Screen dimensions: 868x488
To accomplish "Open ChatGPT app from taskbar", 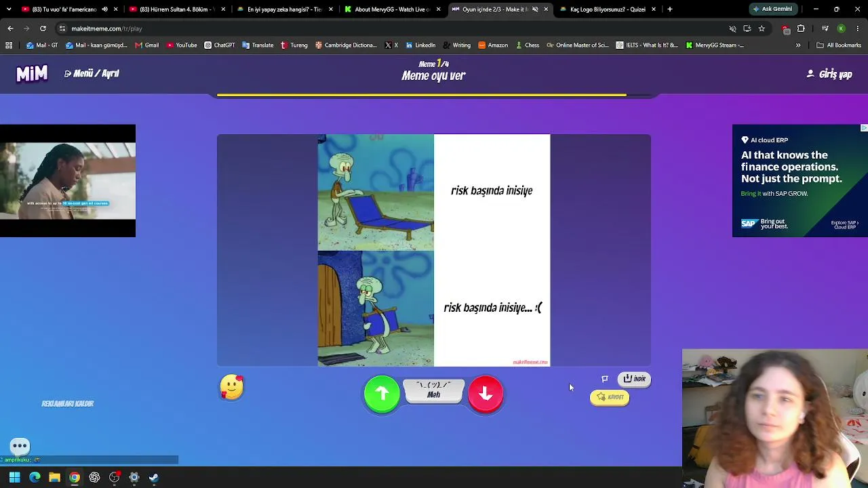I will pos(94,477).
